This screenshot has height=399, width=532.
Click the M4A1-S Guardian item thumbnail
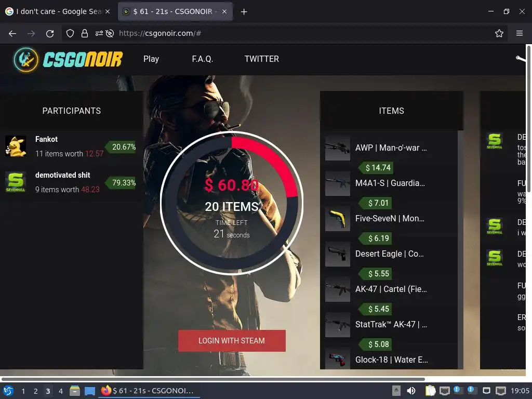coord(338,183)
